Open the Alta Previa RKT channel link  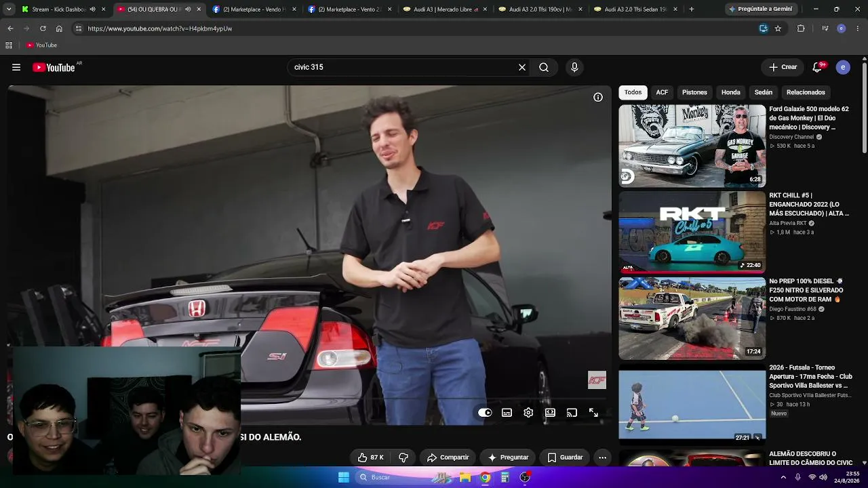(788, 223)
